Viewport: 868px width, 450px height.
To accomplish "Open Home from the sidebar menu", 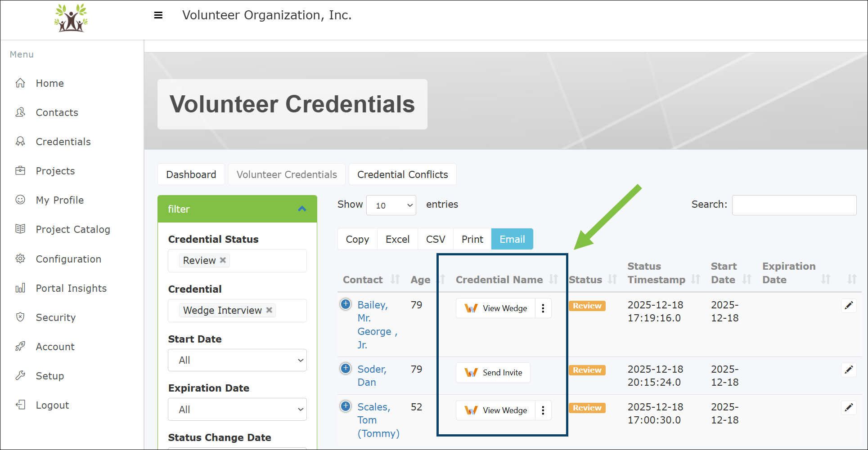I will point(49,83).
